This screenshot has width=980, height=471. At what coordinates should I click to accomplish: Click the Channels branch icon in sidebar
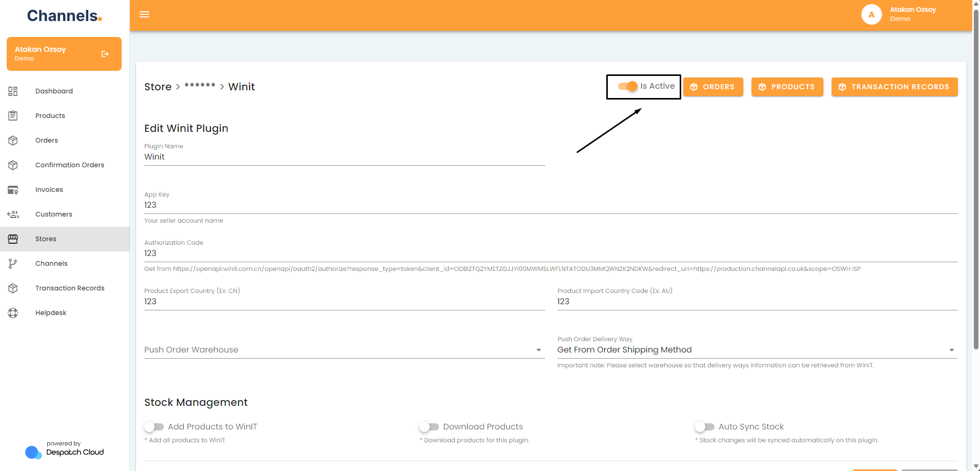coord(13,264)
